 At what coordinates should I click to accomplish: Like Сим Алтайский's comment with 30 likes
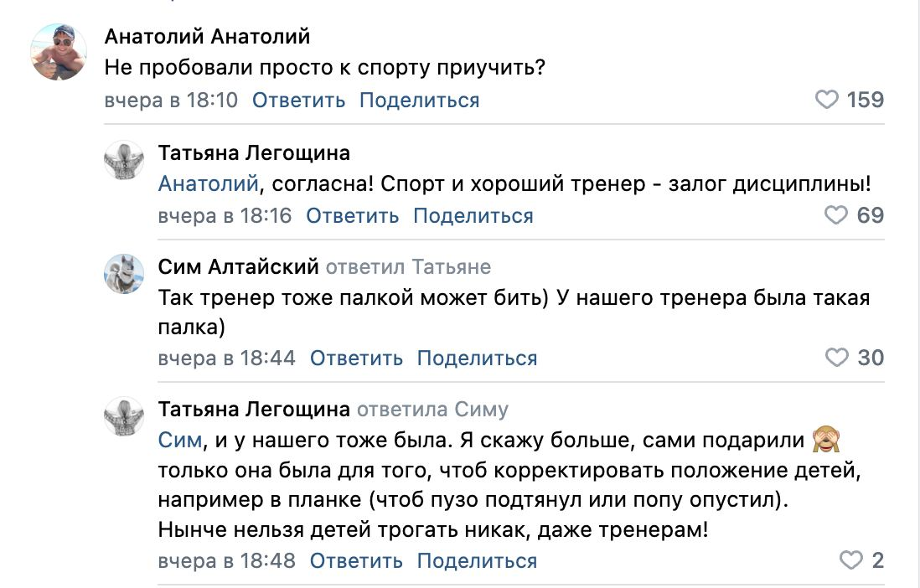[837, 358]
